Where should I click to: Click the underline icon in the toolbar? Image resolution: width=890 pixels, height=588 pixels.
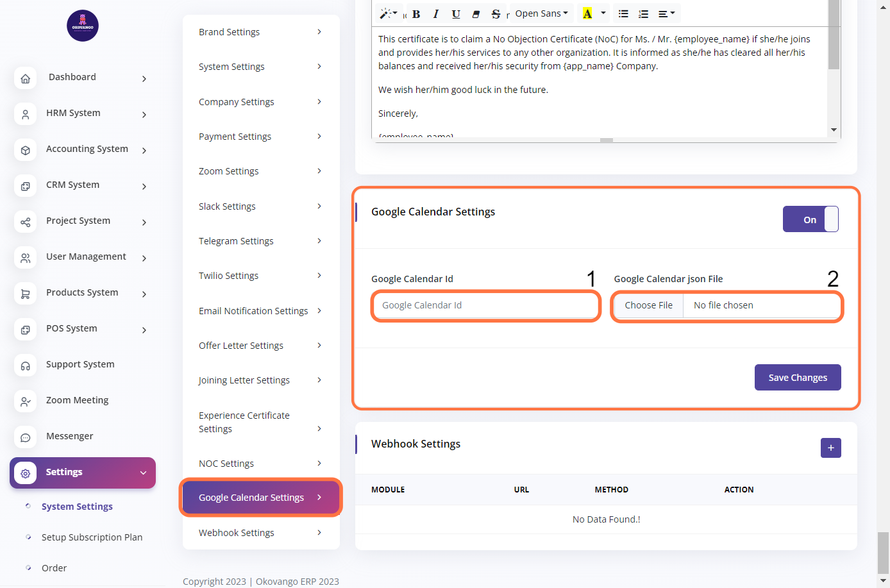456,13
